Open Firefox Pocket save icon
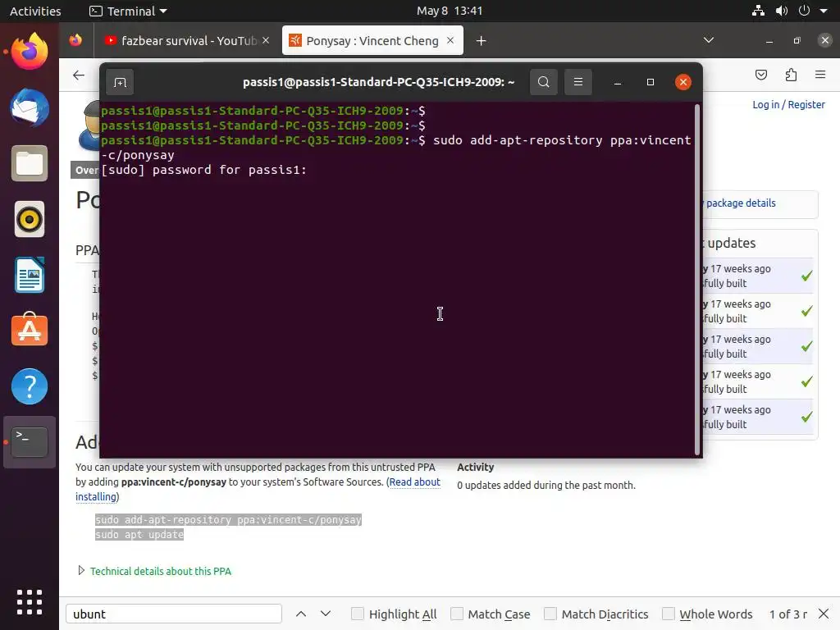 [761, 75]
